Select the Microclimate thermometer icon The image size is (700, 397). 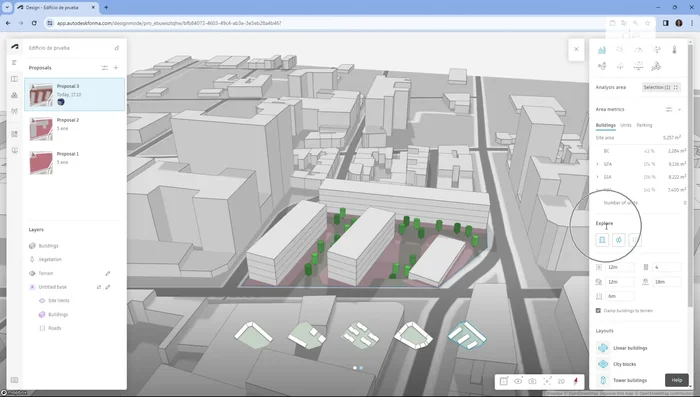[x=674, y=50]
